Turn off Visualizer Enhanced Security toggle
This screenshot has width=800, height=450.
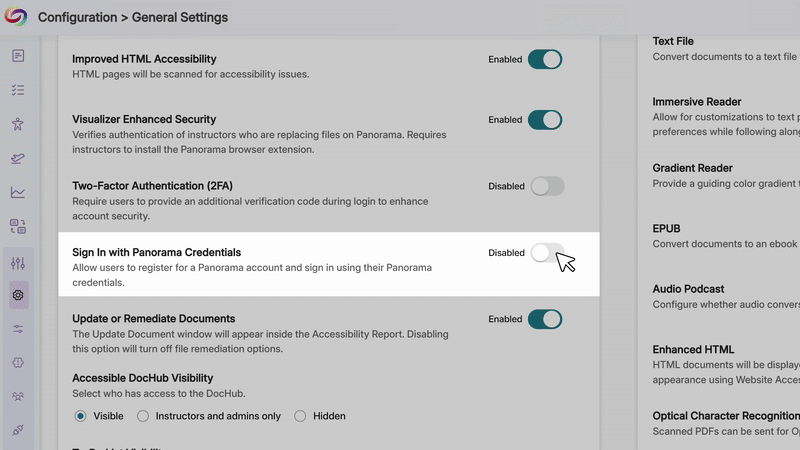tap(545, 120)
